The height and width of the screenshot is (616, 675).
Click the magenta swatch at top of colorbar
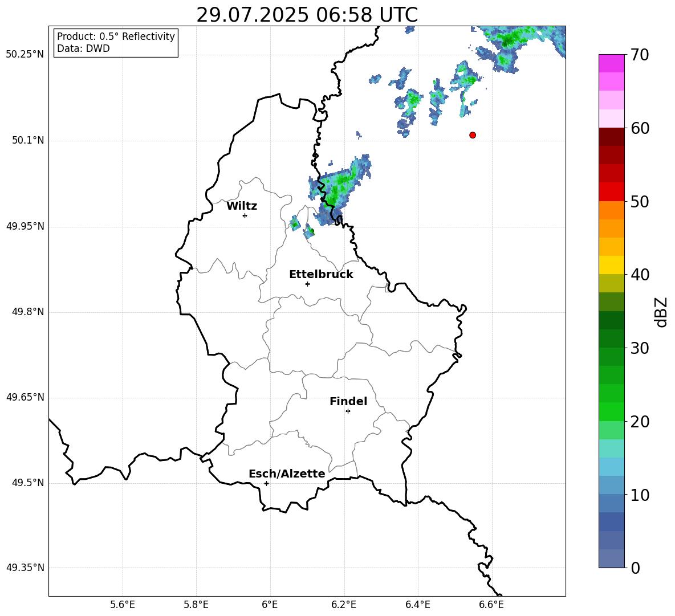(x=611, y=63)
